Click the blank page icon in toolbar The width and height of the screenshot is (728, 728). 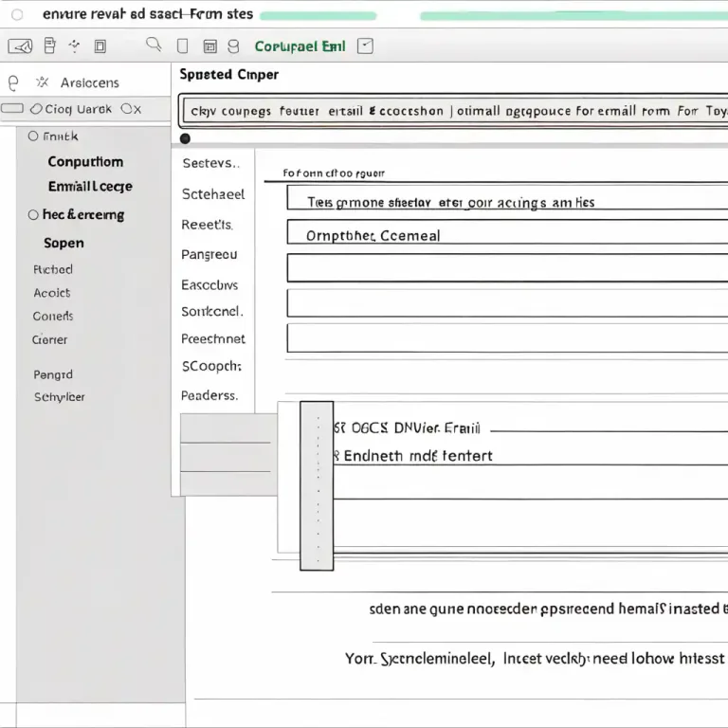pyautogui.click(x=182, y=46)
